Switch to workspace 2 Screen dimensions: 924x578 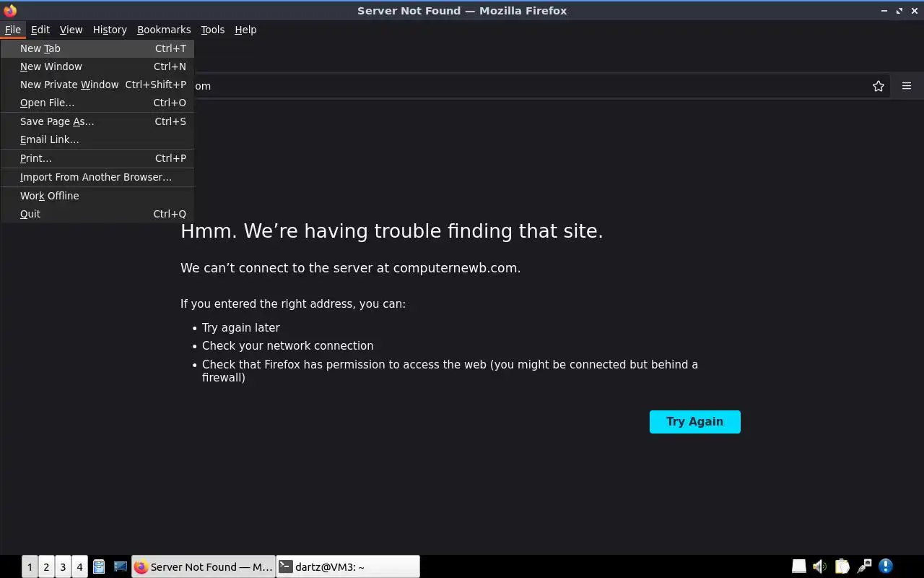pyautogui.click(x=46, y=567)
